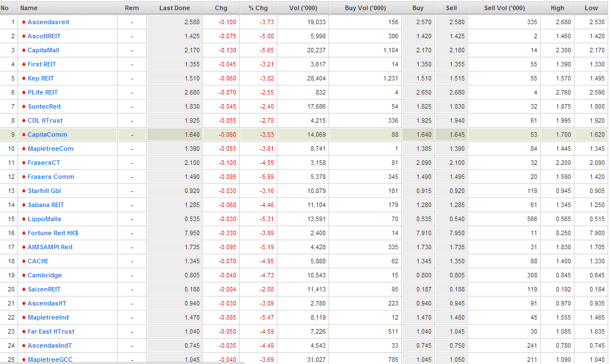This screenshot has height=364, width=611.
Task: Open the CapitaComm stock link
Action: coord(47,134)
